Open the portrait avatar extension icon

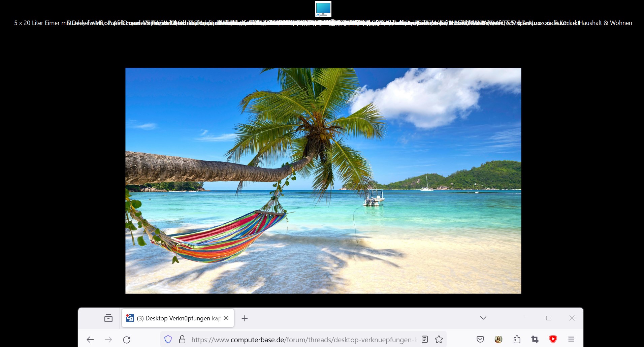pos(498,339)
